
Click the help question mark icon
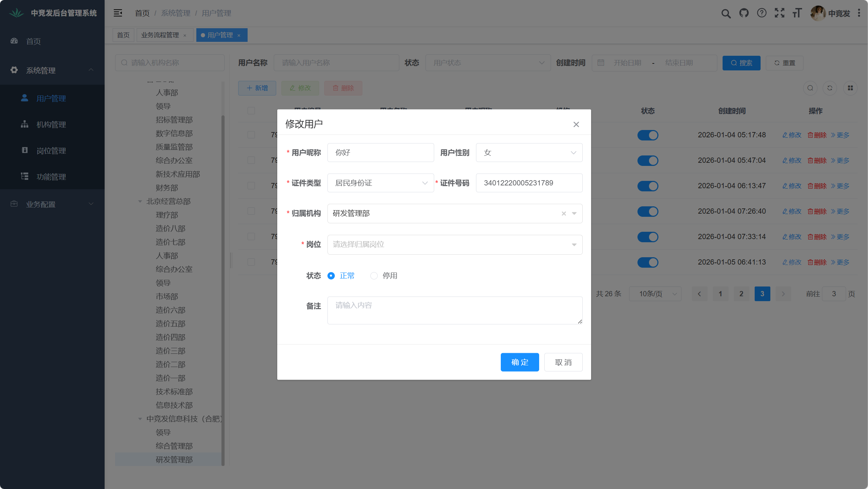(762, 13)
